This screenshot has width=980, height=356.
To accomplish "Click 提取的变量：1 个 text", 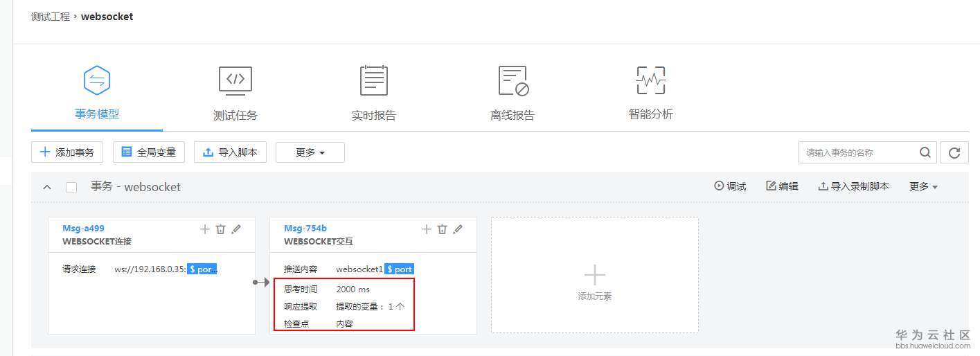I will point(370,306).
